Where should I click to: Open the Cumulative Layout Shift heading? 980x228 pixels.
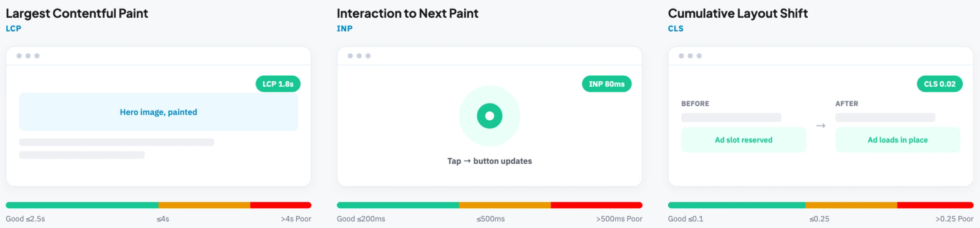click(x=737, y=13)
